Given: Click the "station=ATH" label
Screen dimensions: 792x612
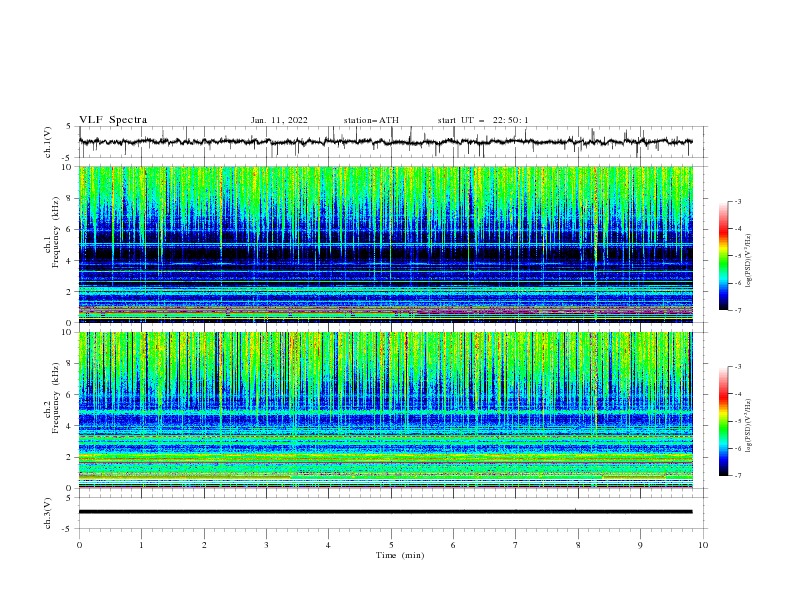Looking at the screenshot, I should pyautogui.click(x=371, y=120).
